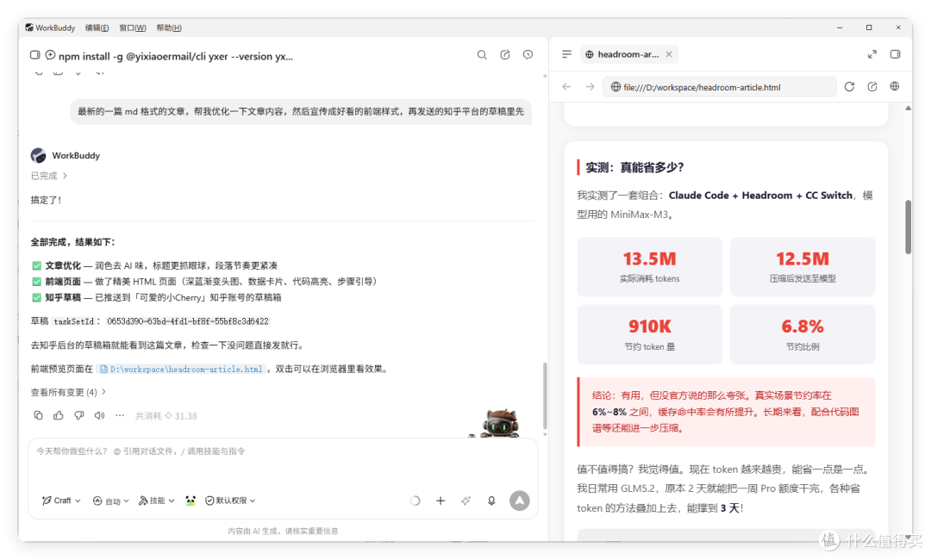Open more options (three dots) under the reply
This screenshot has height=560, width=931.
[120, 415]
